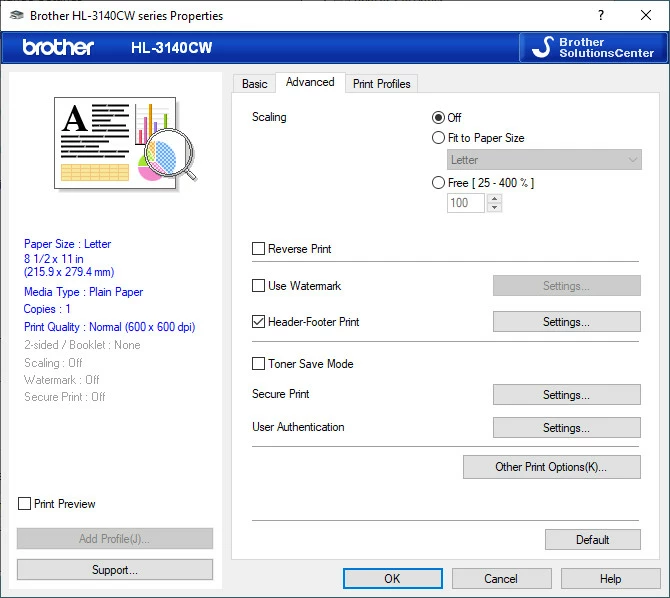Click the Add Profile(J) button
This screenshot has width=670, height=598.
115,539
